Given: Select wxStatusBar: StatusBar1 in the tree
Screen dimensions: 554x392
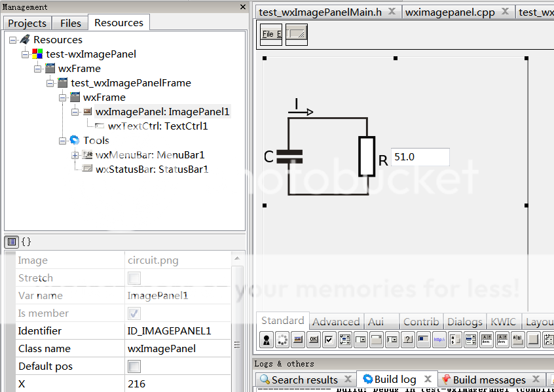Looking at the screenshot, I should 152,169.
